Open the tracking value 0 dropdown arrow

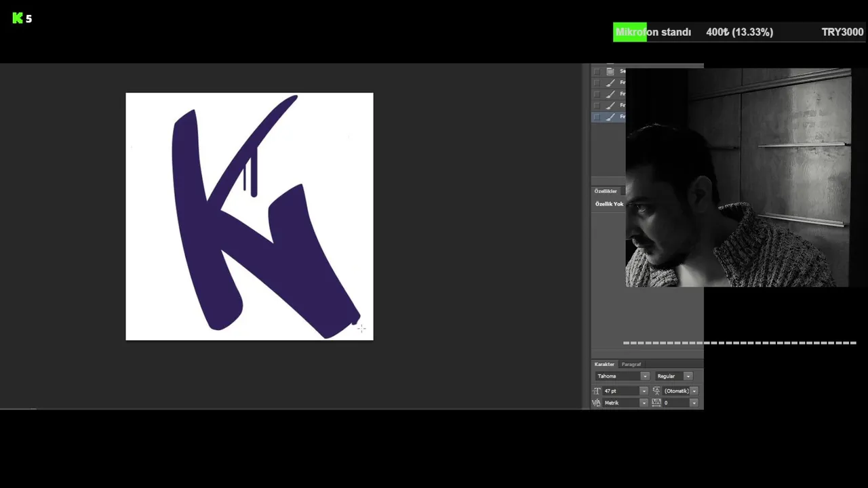pyautogui.click(x=694, y=403)
